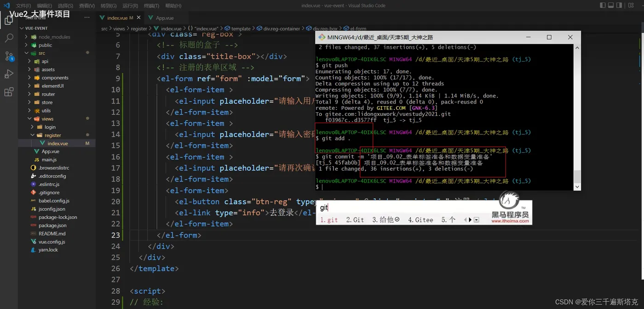Open the Extensions view icon
The image size is (644, 309).
[9, 92]
